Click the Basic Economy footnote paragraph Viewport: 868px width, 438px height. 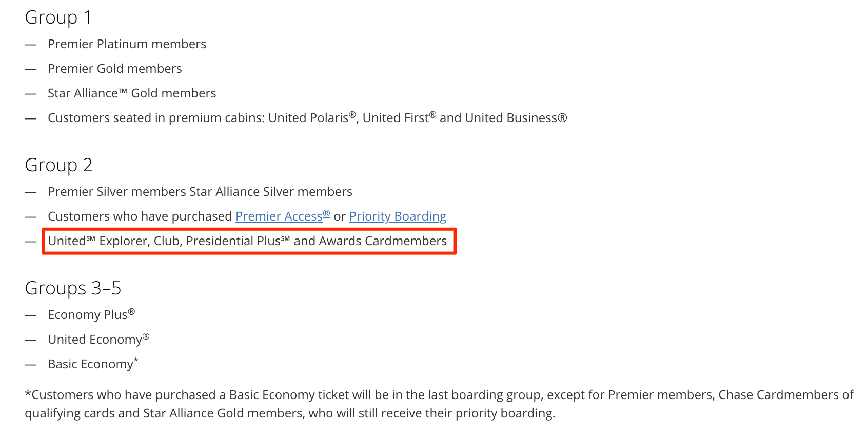(359, 404)
